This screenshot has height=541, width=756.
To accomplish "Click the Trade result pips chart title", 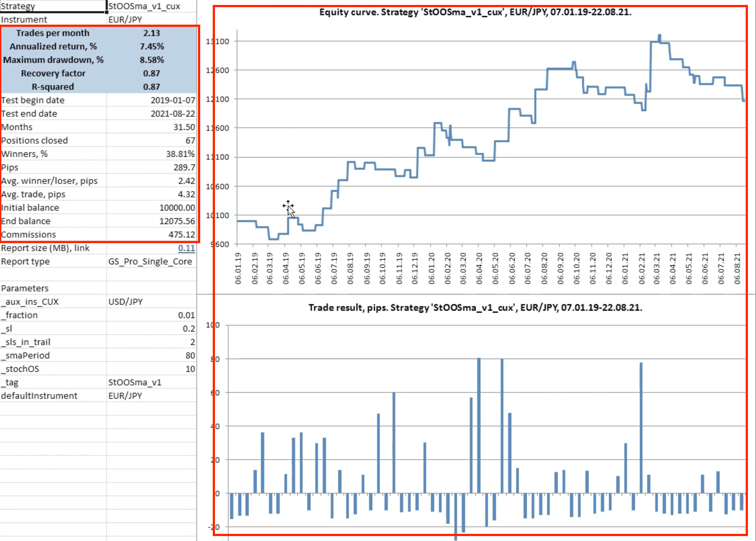I will [x=475, y=308].
